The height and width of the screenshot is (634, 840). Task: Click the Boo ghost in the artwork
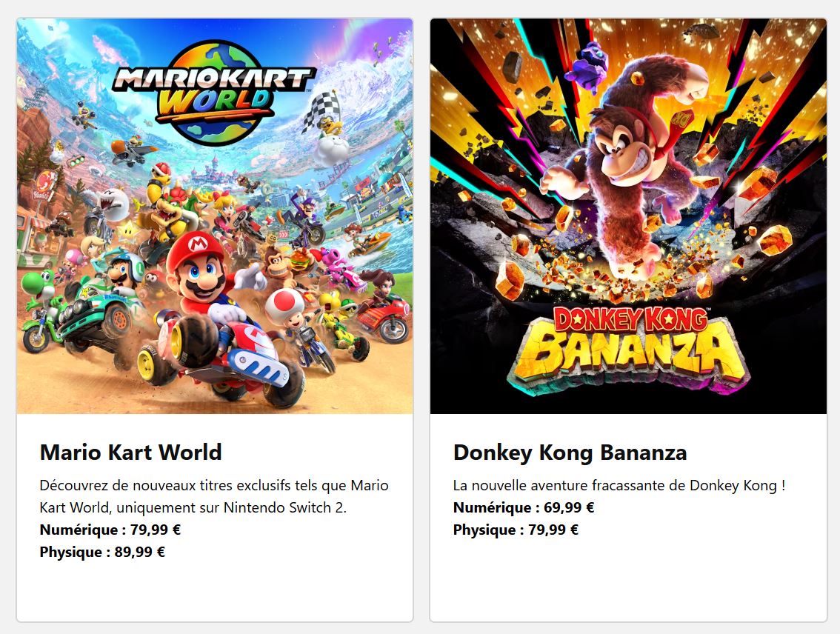point(114,204)
